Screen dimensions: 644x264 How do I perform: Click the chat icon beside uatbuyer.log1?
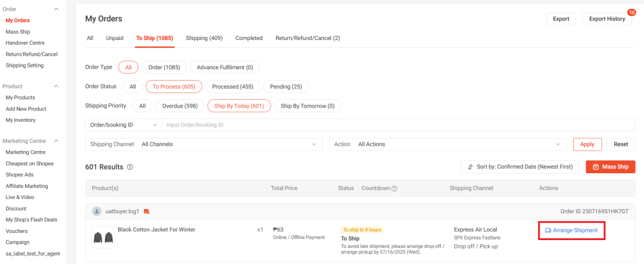tap(147, 211)
